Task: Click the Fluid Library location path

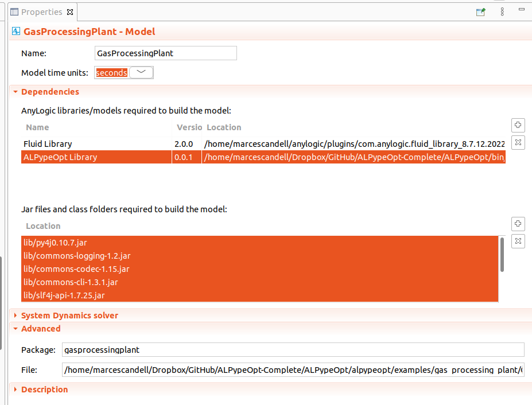Action: point(354,144)
